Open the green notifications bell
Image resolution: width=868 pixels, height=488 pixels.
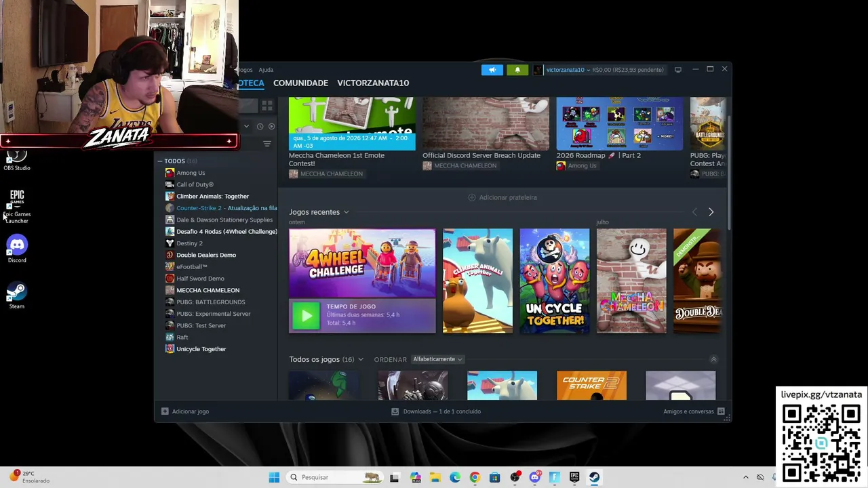tap(517, 70)
